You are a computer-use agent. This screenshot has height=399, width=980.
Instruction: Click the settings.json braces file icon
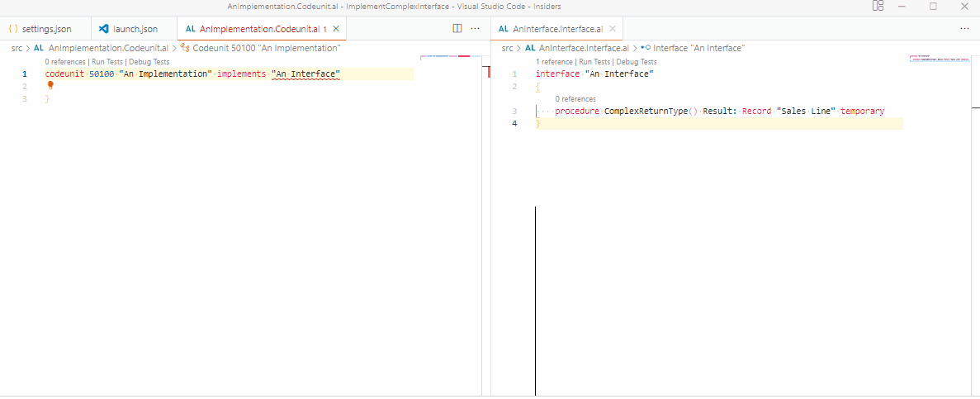click(x=13, y=29)
